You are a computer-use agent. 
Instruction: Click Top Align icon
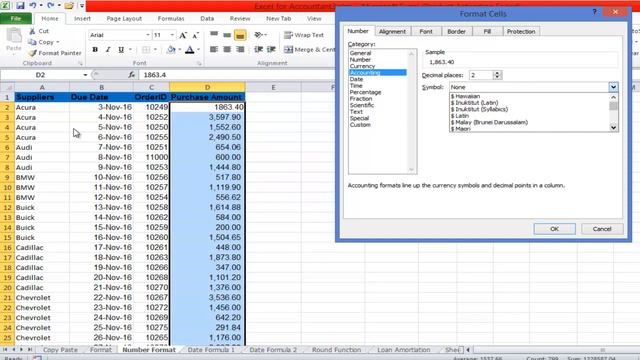214,35
